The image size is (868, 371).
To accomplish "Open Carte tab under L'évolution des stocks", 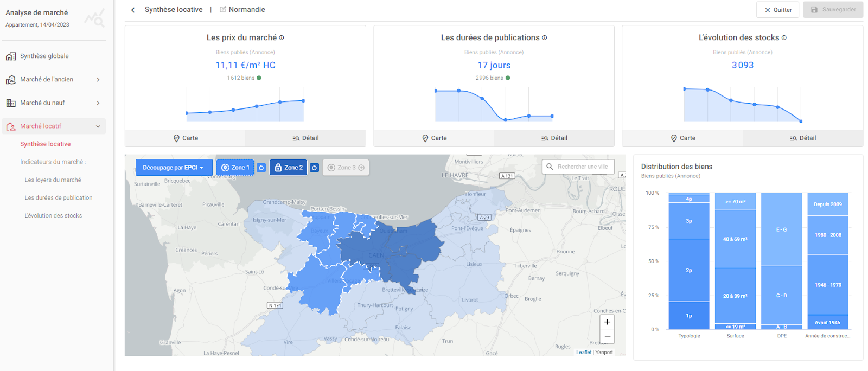I will 682,138.
